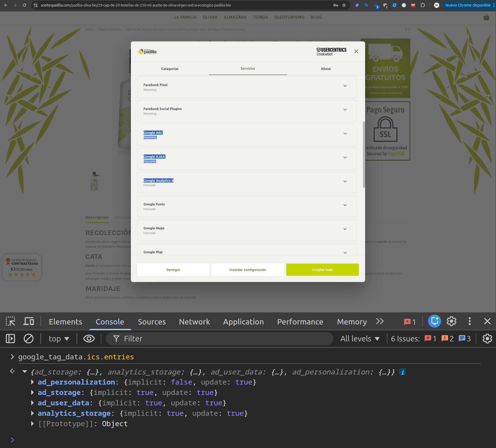Click the console Filter input field
The width and height of the screenshot is (496, 448).
pyautogui.click(x=220, y=339)
